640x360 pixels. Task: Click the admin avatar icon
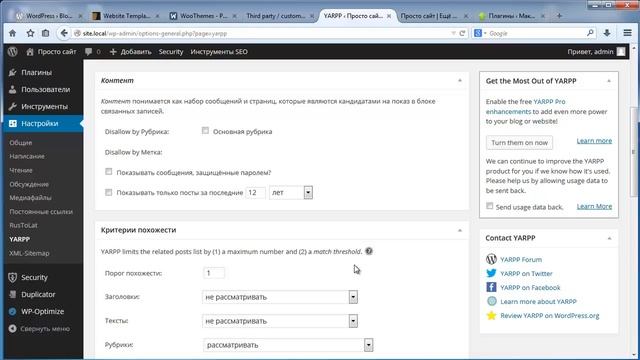(x=621, y=51)
